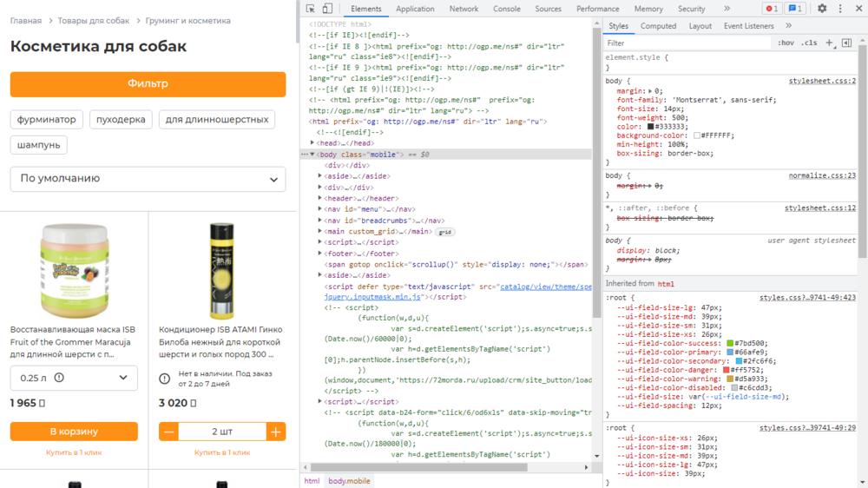Click the #7bd500 success color swatch
The image size is (868, 488).
[x=730, y=344]
